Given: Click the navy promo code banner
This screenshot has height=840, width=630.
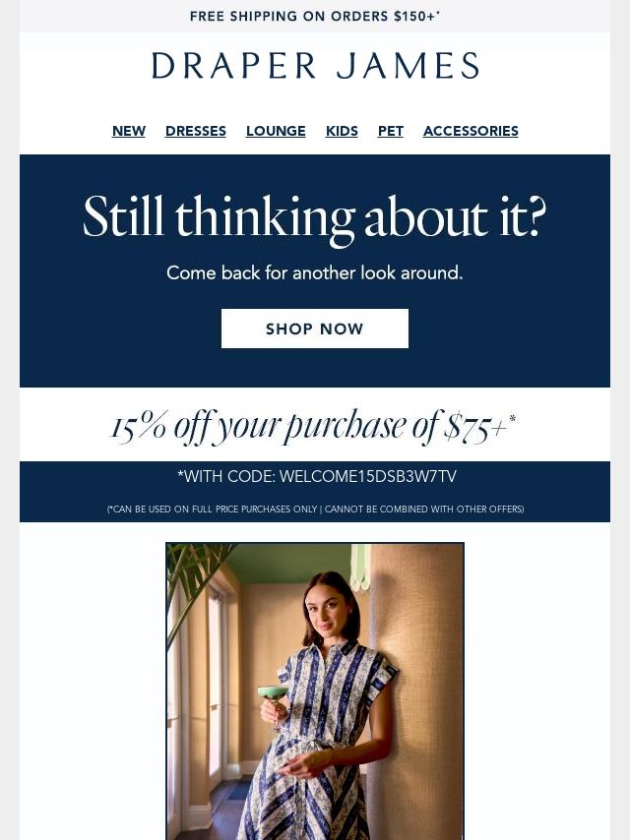Looking at the screenshot, I should [315, 491].
